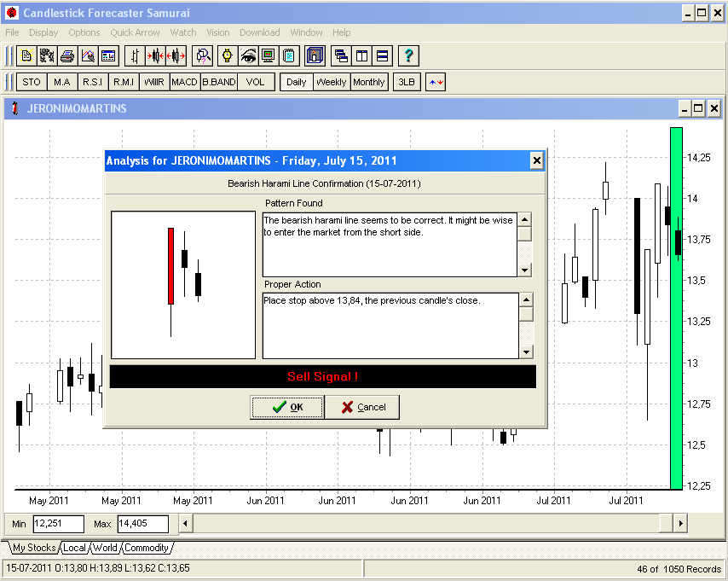This screenshot has width=728, height=581.
Task: Click the wristwatch watch icon
Action: tap(228, 56)
